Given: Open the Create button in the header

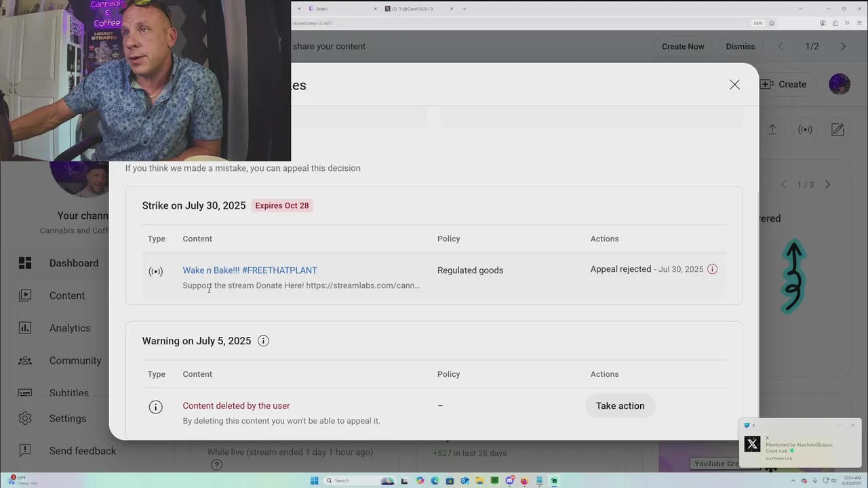Looking at the screenshot, I should tap(784, 84).
